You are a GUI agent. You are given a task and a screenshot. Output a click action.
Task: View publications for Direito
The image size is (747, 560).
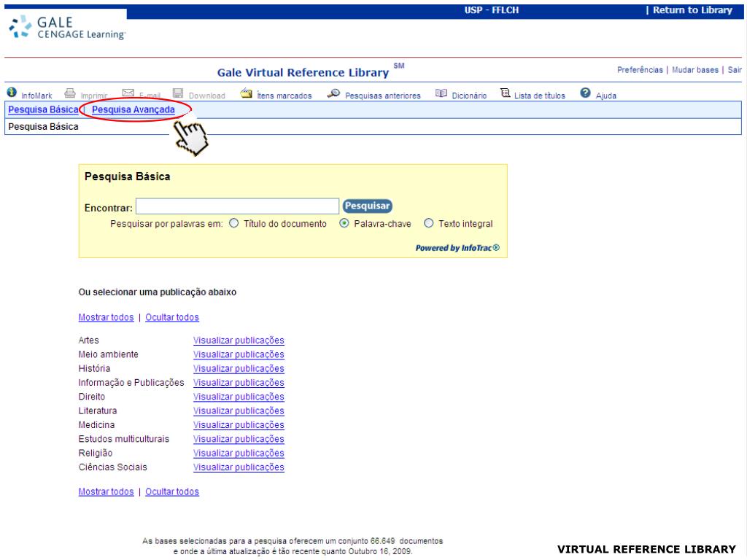click(239, 397)
